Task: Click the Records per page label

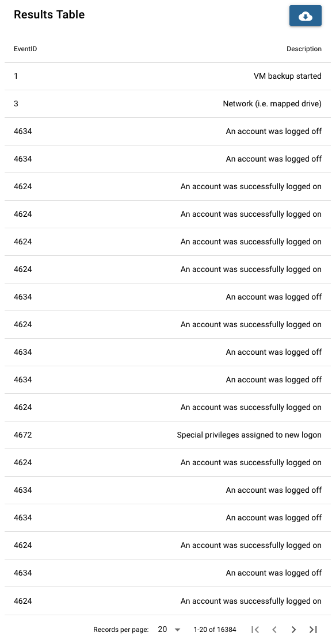Action: [x=121, y=630]
